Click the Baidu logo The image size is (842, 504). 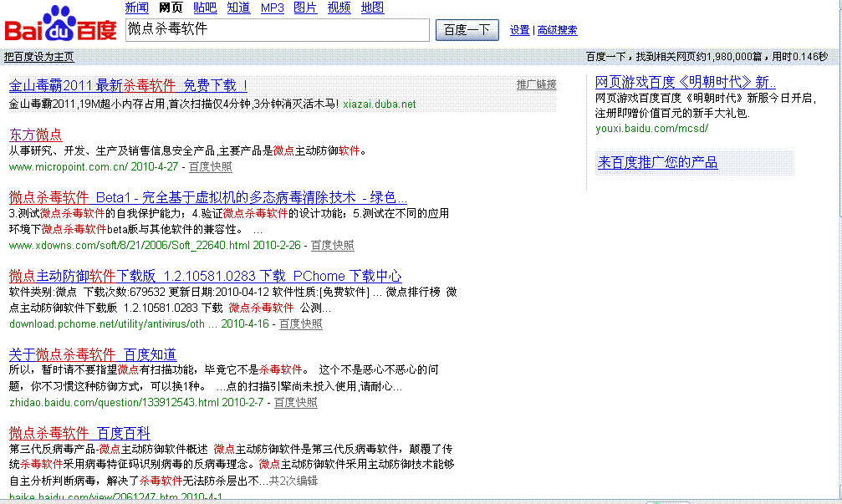pos(61,24)
